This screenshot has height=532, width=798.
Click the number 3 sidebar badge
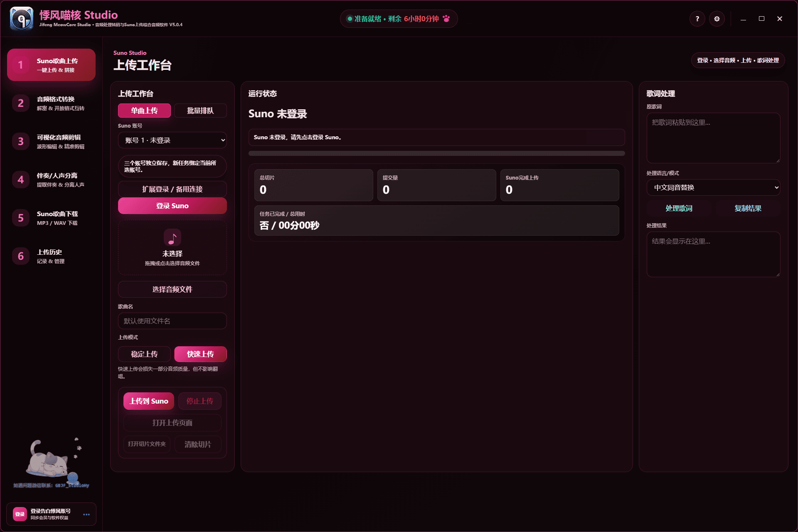pos(20,141)
